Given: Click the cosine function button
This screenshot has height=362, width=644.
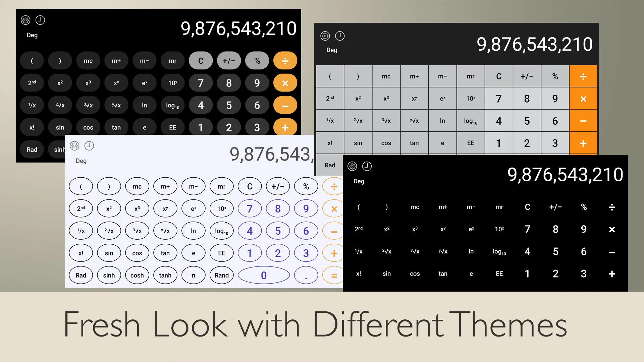Looking at the screenshot, I should pos(88,127).
